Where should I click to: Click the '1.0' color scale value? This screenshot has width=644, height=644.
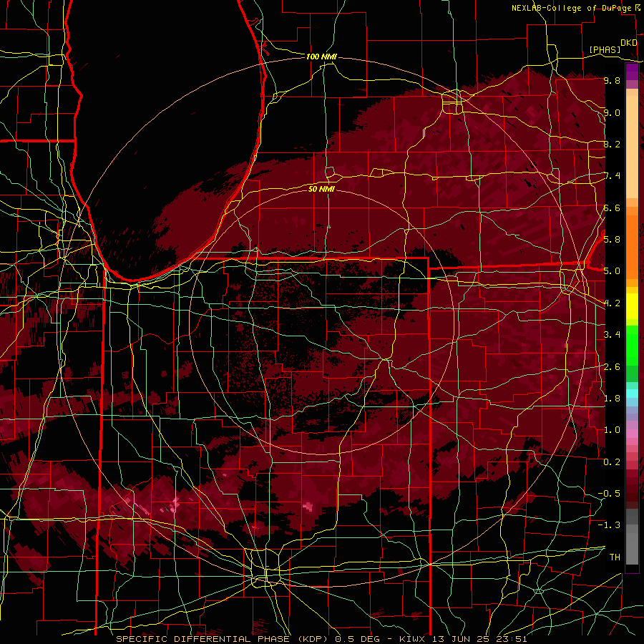612,430
